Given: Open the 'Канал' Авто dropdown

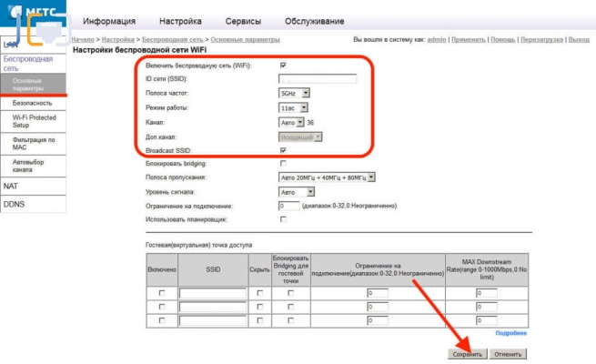Looking at the screenshot, I should point(292,122).
